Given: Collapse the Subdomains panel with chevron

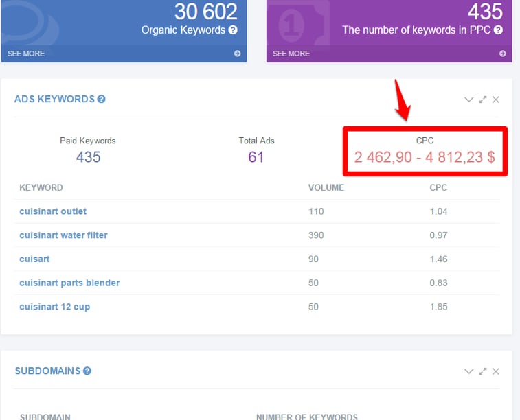Looking at the screenshot, I should coord(468,371).
